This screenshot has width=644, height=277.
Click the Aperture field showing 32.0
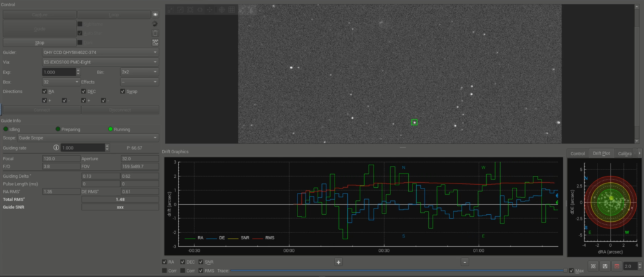[139, 158]
